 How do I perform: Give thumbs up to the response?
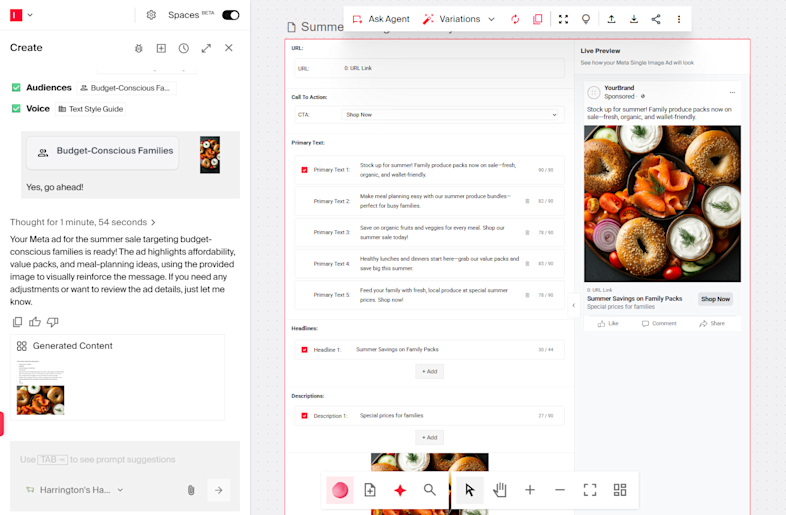35,322
